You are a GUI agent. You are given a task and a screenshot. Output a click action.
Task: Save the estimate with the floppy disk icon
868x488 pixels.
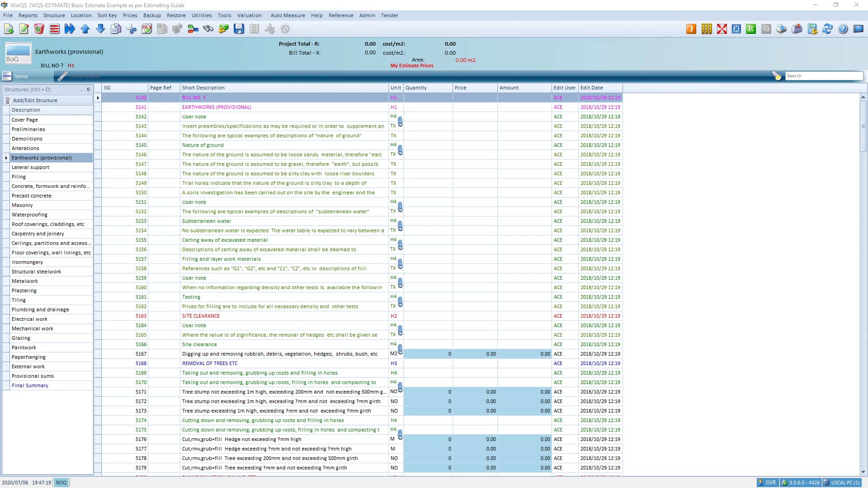[x=239, y=28]
